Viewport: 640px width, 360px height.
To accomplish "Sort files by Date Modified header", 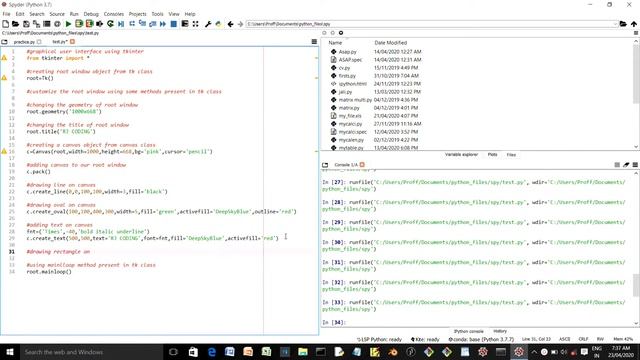I will pyautogui.click(x=391, y=42).
